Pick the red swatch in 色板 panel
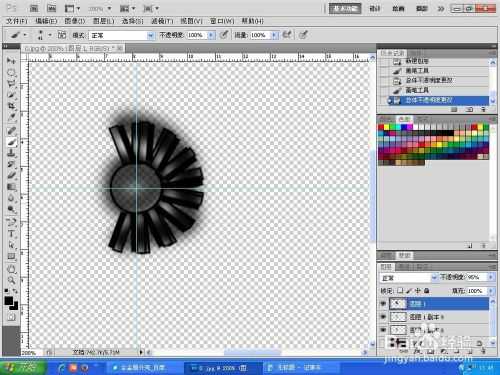Viewport: 500px width, 375px height. [x=381, y=127]
